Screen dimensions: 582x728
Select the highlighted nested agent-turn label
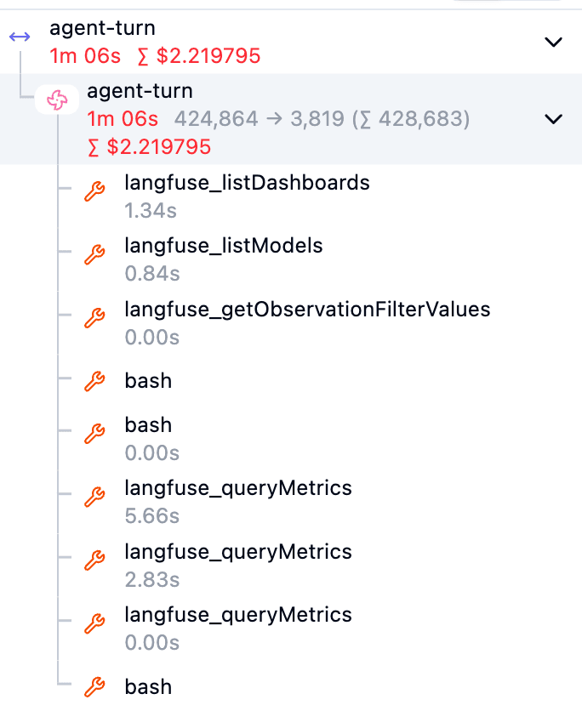(140, 91)
